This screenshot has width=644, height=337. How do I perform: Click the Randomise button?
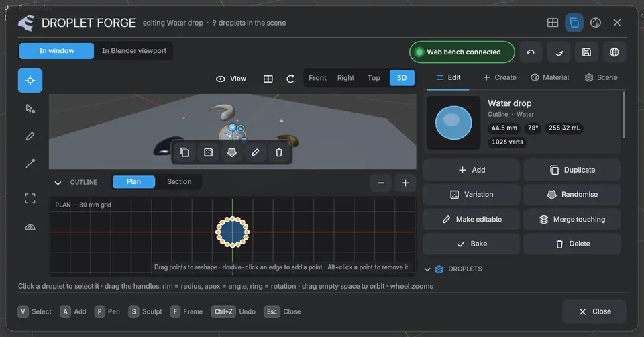click(572, 195)
